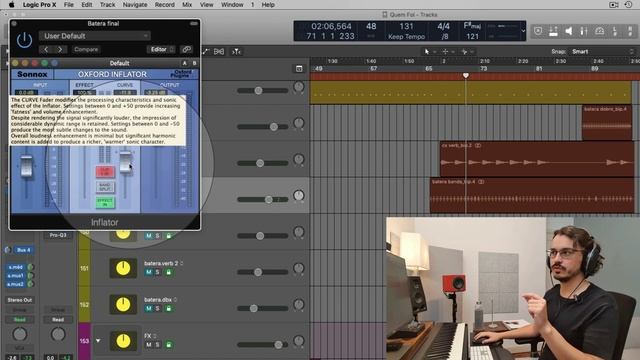Solo the batera.verb 2 track
Screen dimensions: 640x360
[158, 272]
